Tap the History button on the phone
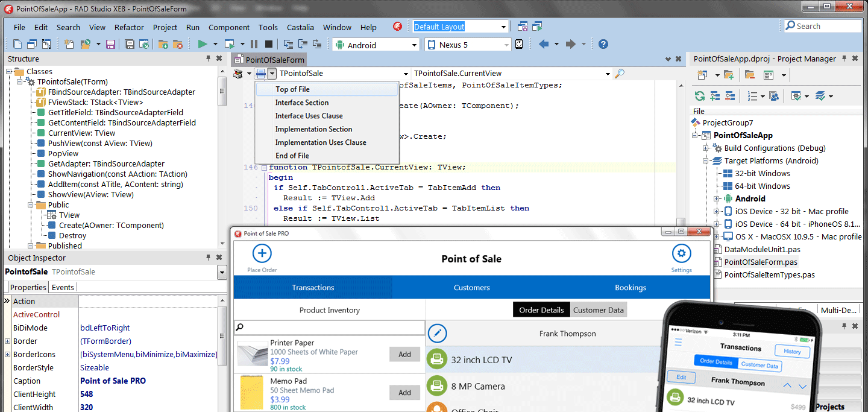 [792, 352]
